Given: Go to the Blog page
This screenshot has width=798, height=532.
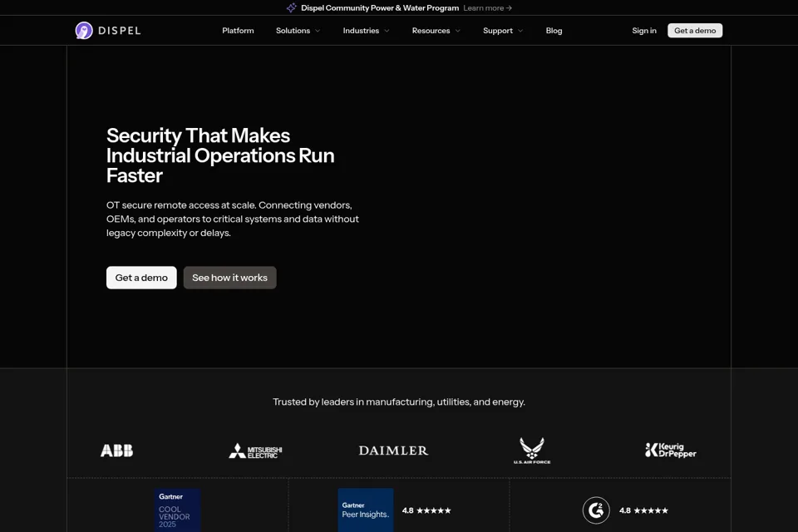Looking at the screenshot, I should 554,31.
